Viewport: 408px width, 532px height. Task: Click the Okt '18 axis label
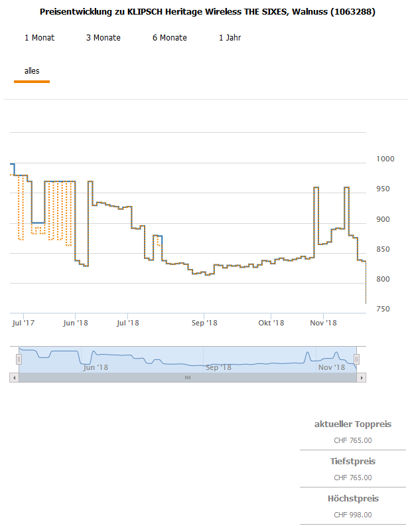click(x=271, y=323)
